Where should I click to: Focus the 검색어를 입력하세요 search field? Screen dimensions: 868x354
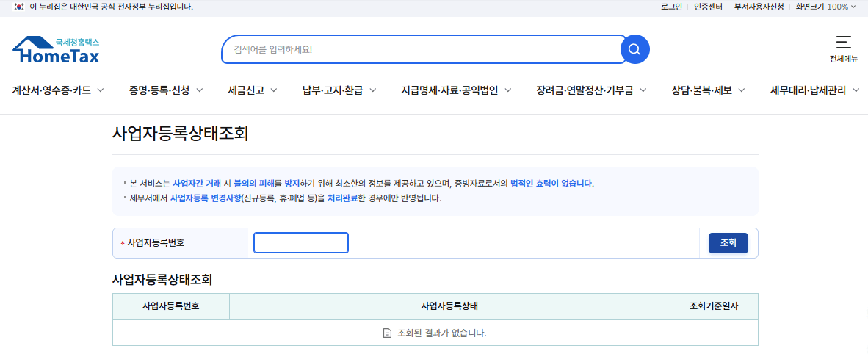pos(424,49)
